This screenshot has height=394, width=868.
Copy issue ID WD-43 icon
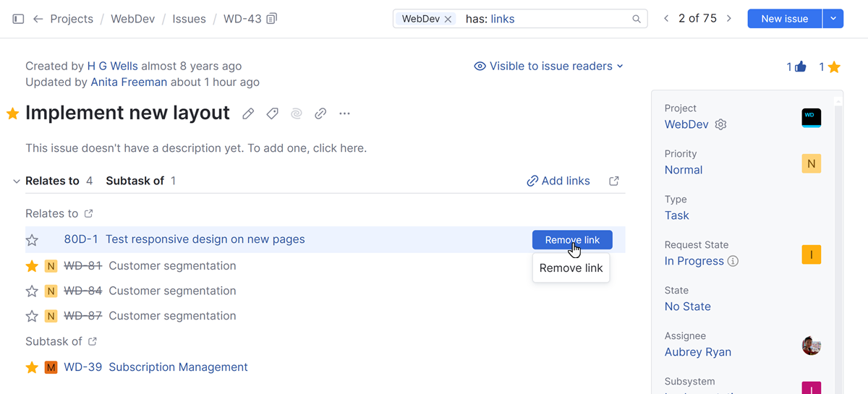click(x=272, y=19)
